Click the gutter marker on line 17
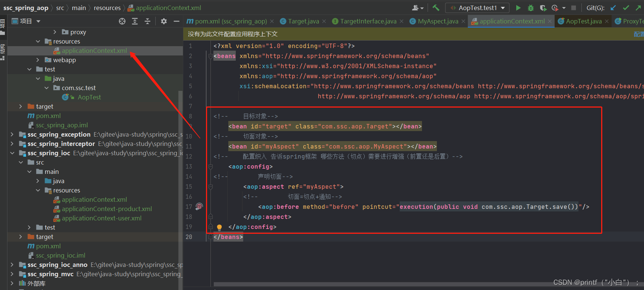The width and height of the screenshot is (644, 290). click(199, 206)
